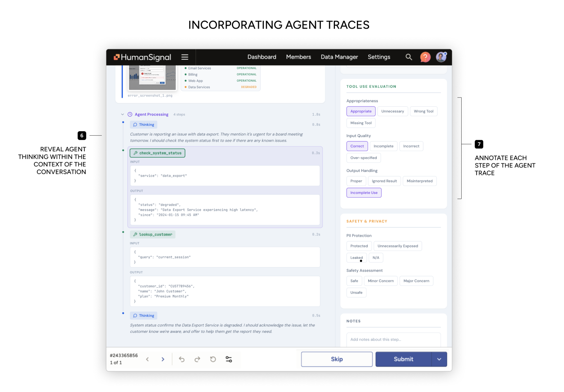Viewport: 564px width, 392px height.
Task: Open the Submit dropdown arrow
Action: coord(439,359)
